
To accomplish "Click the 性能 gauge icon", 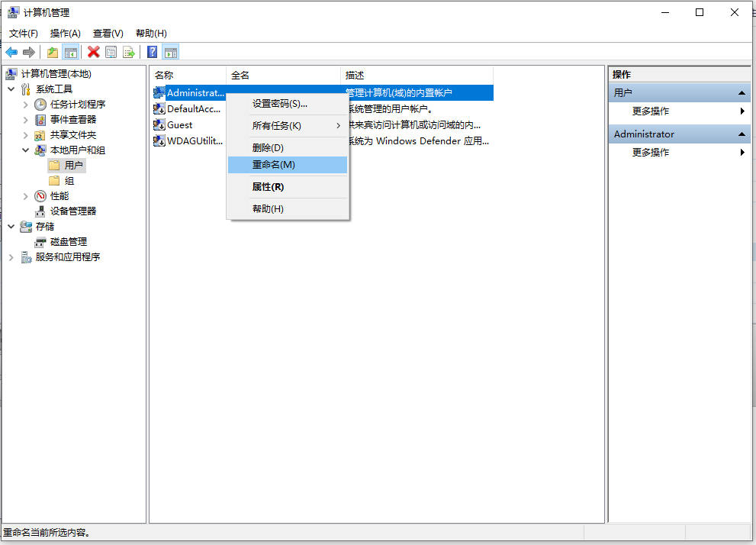I will 40,196.
